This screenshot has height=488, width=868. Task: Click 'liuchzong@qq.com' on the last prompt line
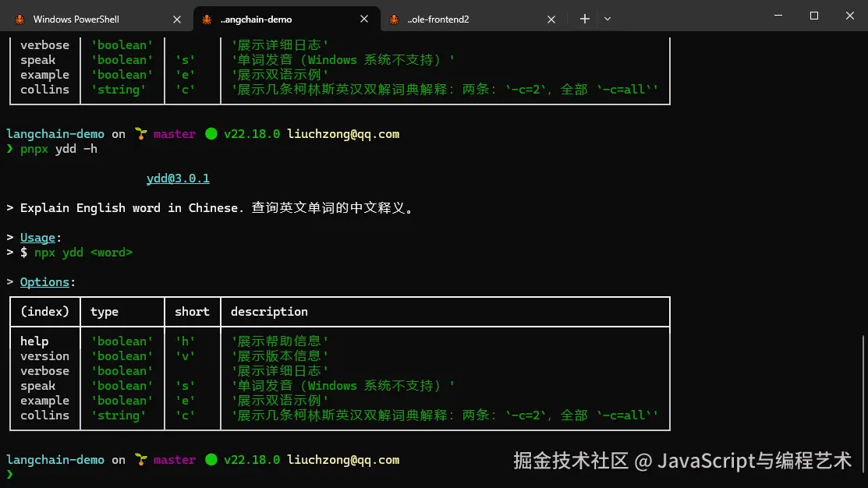[343, 460]
